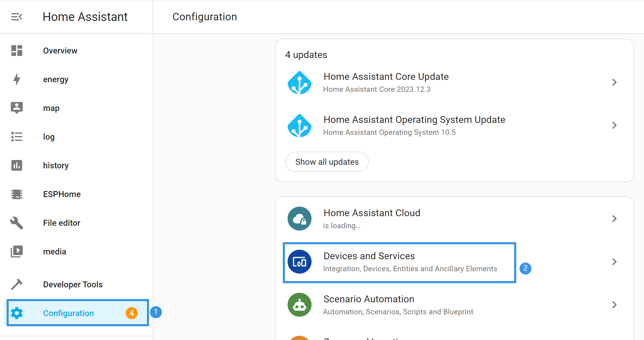The height and width of the screenshot is (340, 644).
Task: Click the Devices and Services icon
Action: (299, 262)
